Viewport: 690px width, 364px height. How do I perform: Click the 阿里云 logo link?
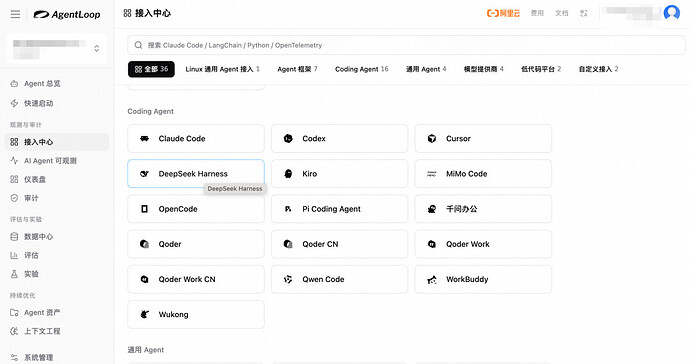pyautogui.click(x=503, y=13)
